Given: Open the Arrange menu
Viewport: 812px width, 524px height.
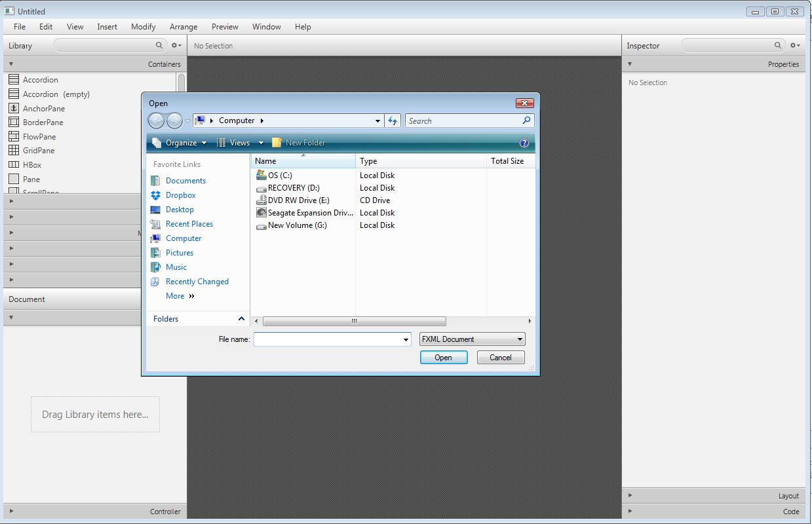Looking at the screenshot, I should 184,27.
